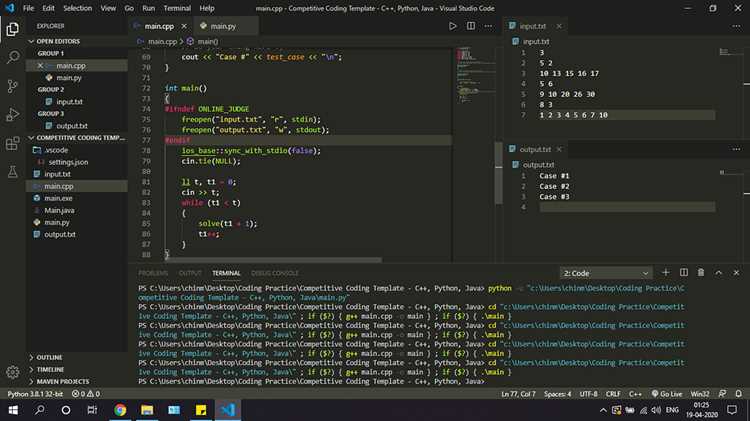Create a new terminal with plus icon

pyautogui.click(x=667, y=272)
